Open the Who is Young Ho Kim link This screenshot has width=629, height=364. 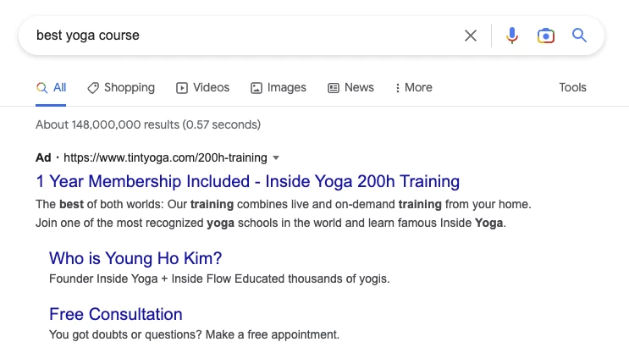[x=141, y=258]
